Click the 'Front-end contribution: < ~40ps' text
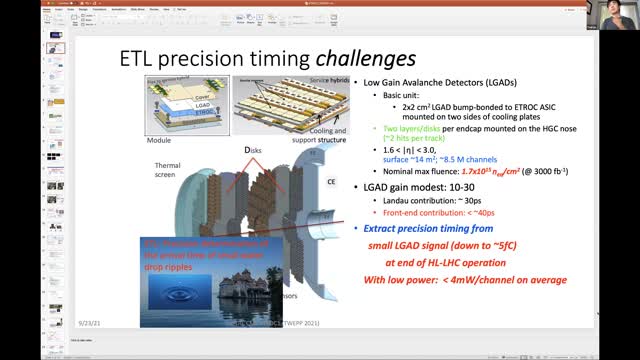The image size is (640, 360). point(438,213)
